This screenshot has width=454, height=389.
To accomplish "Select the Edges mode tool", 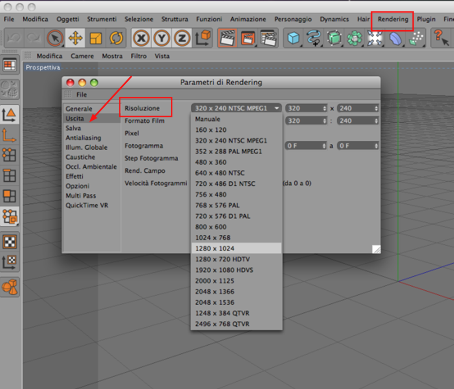I will point(9,176).
